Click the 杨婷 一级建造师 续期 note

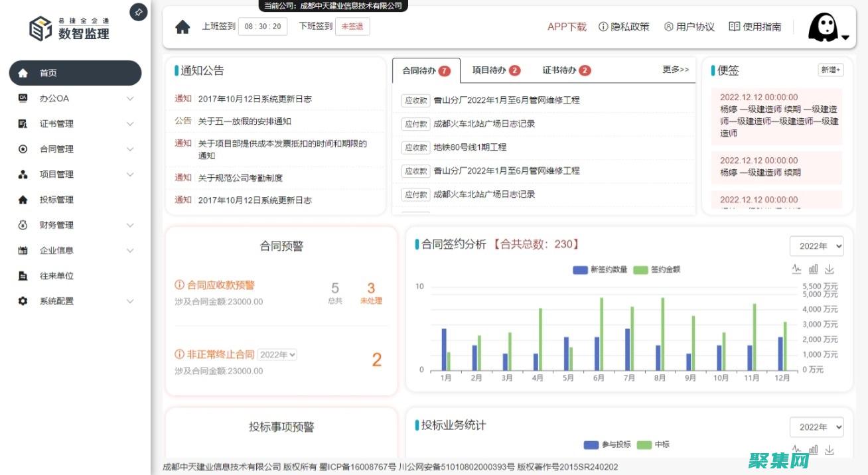776,167
